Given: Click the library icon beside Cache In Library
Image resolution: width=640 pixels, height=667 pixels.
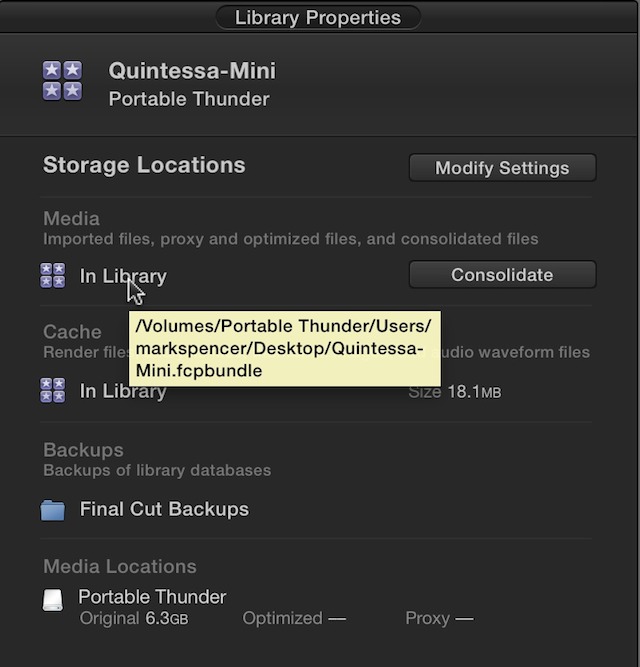Looking at the screenshot, I should (53, 390).
